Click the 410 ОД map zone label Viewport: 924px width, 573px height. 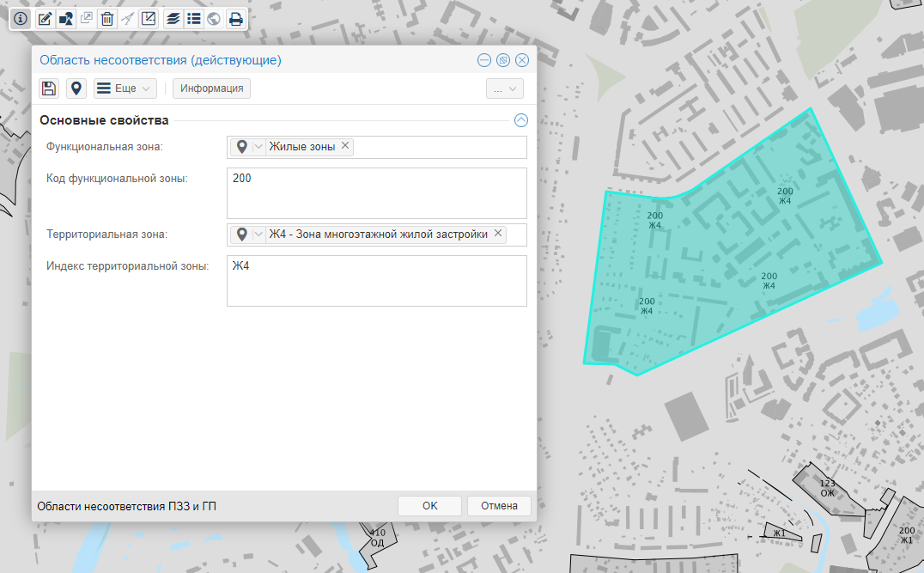[x=377, y=538]
